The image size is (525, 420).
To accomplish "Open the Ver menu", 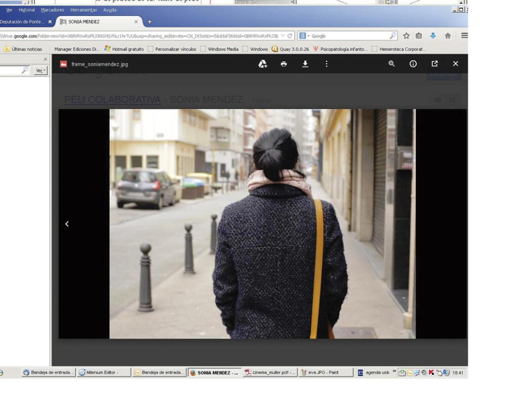I will (x=9, y=10).
